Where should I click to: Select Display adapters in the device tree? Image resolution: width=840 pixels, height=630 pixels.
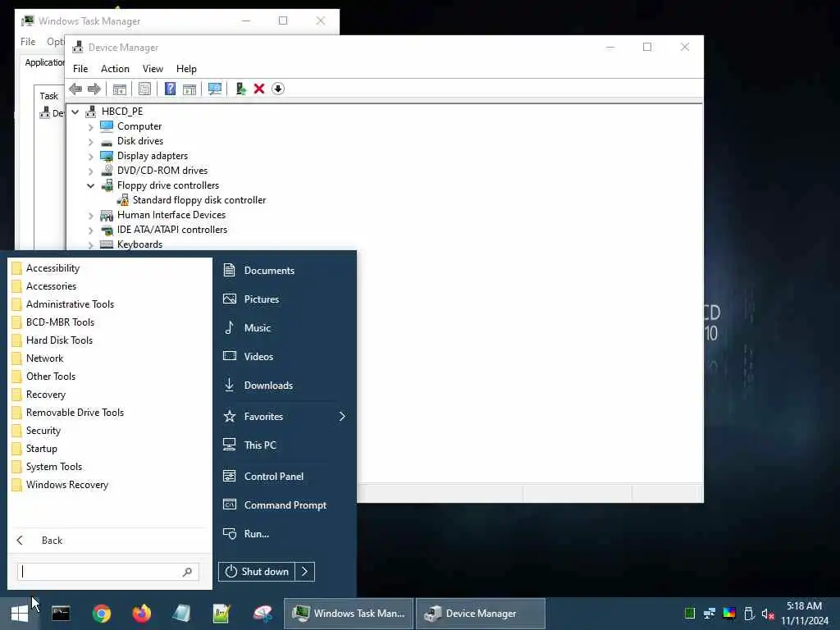[x=152, y=156]
